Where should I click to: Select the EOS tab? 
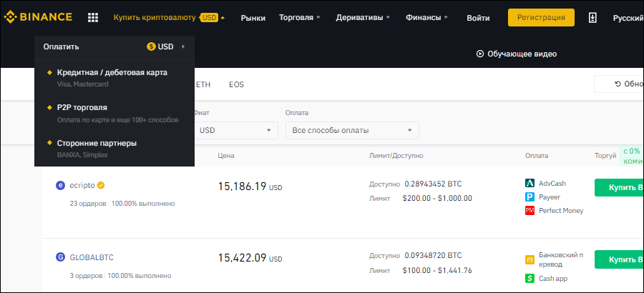point(236,84)
